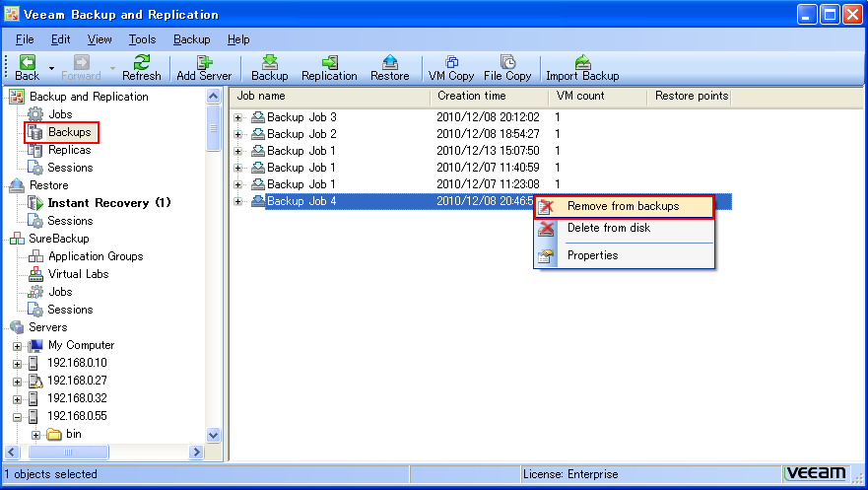Select the Virtual Labs node
Screen dimensions: 868x490
pyautogui.click(x=78, y=273)
